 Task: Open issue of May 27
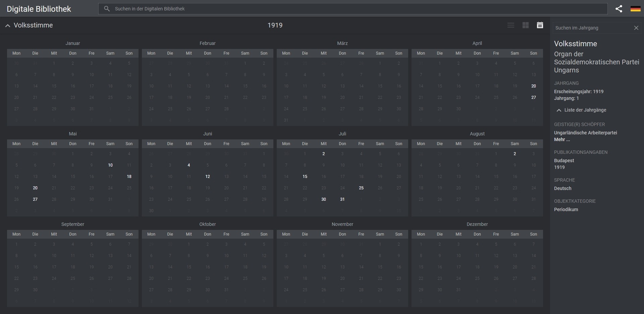click(35, 199)
